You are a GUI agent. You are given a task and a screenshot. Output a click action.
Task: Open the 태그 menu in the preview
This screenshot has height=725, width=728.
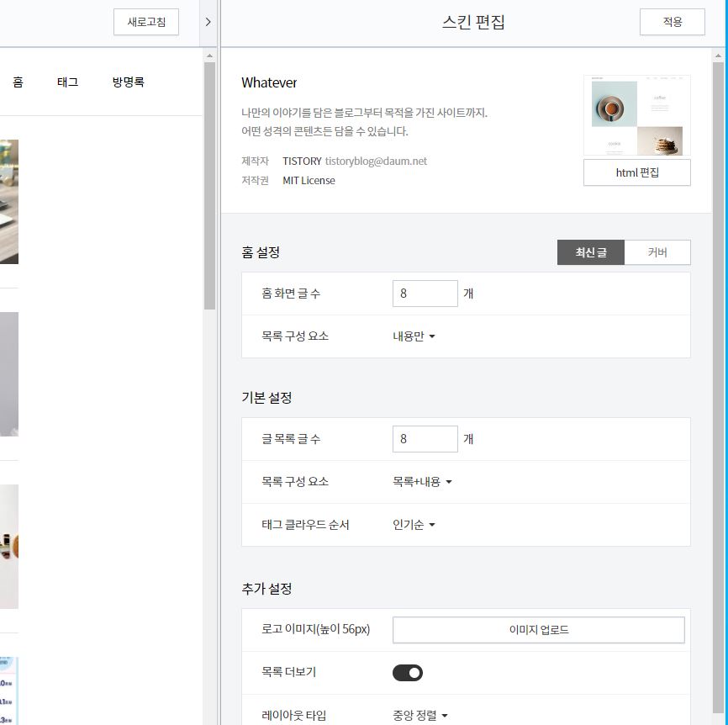point(67,82)
